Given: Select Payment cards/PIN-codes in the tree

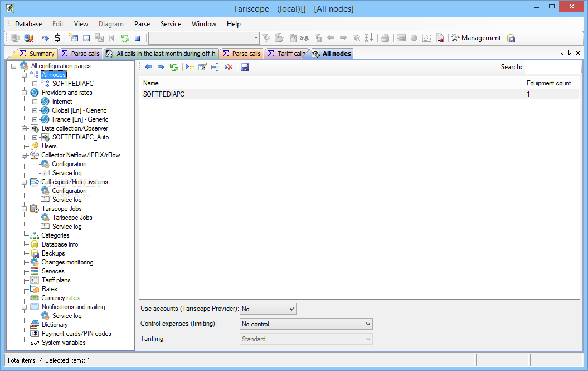Looking at the screenshot, I should 76,334.
